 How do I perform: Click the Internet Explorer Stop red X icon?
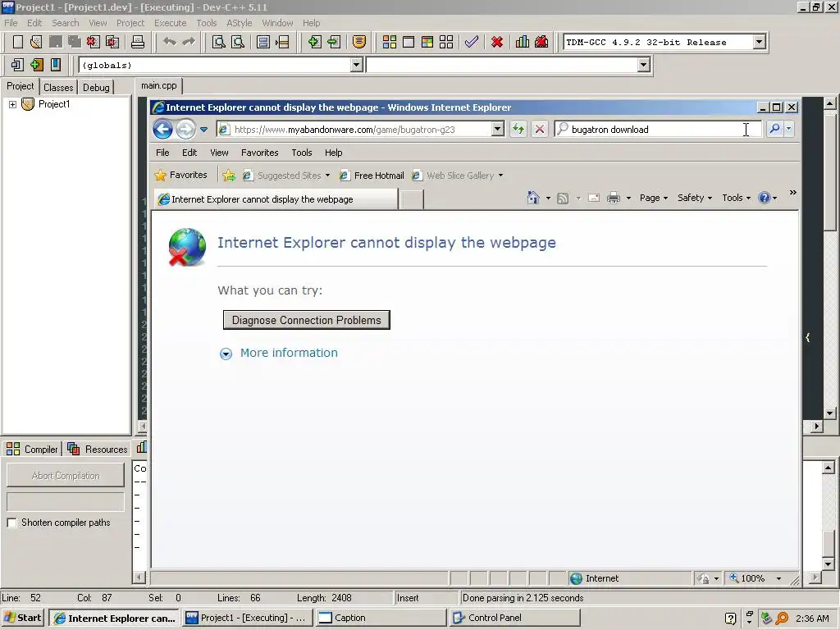click(540, 129)
